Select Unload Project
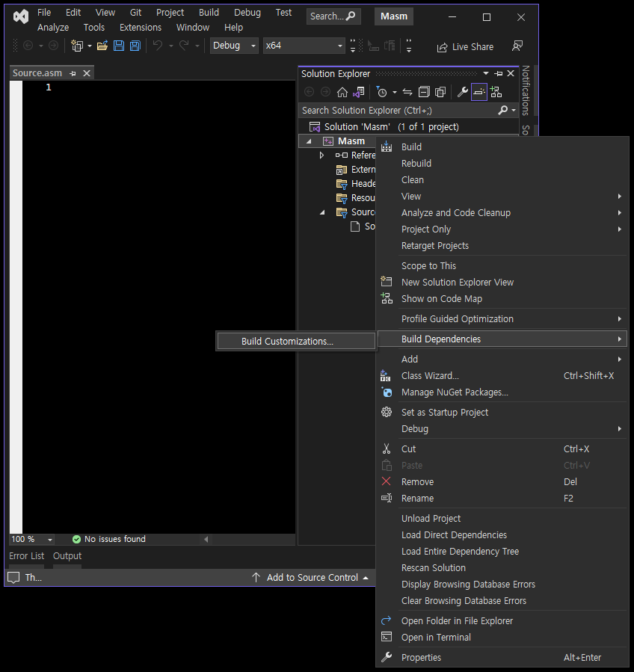 [x=431, y=519]
